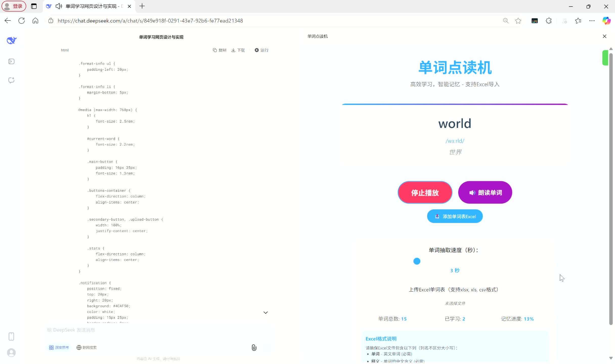Run the html code preview
Viewport: 615px width, 364px height.
[261, 50]
